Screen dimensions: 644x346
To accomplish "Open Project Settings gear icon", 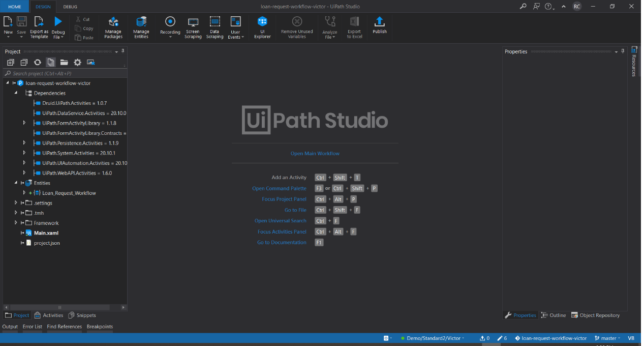I will click(x=77, y=62).
